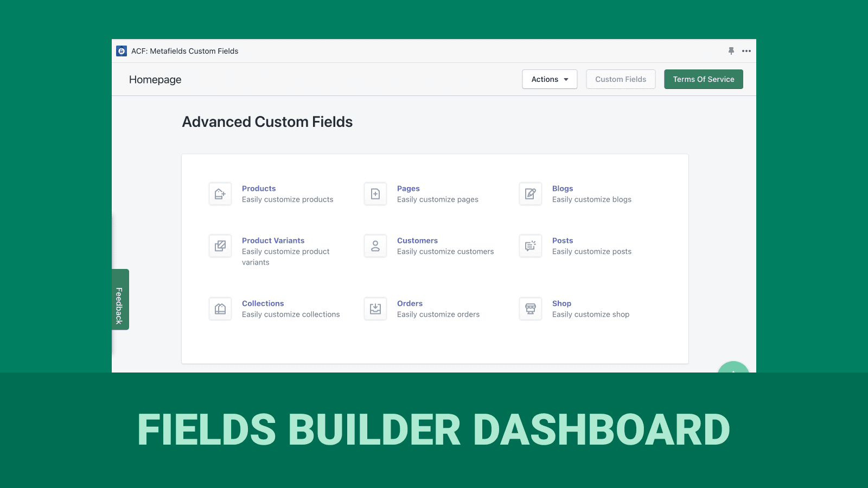
Task: Select the Collections book icon
Action: 220,309
